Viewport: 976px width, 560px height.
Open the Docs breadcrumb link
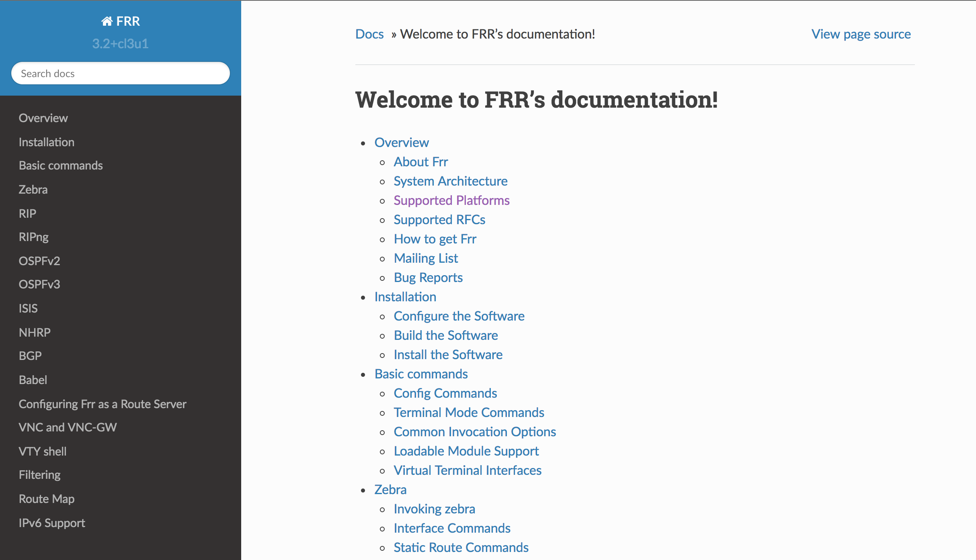(369, 34)
